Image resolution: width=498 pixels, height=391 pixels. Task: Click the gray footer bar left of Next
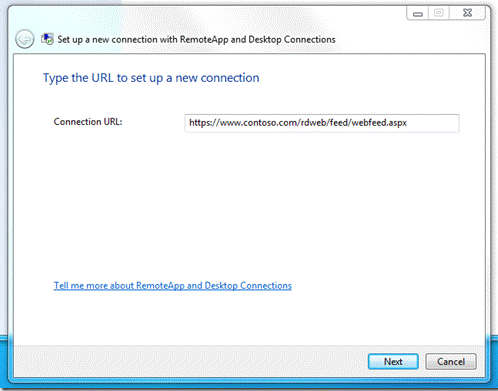pyautogui.click(x=190, y=362)
